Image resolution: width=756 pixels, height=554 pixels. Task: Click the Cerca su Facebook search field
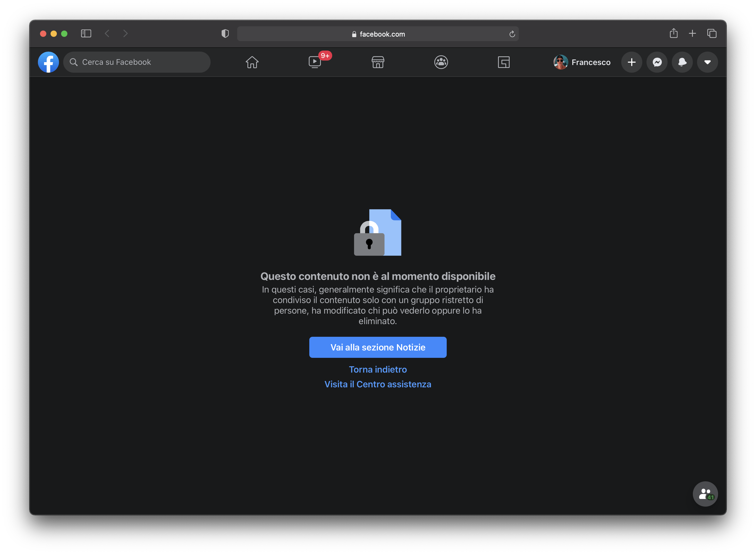click(137, 62)
